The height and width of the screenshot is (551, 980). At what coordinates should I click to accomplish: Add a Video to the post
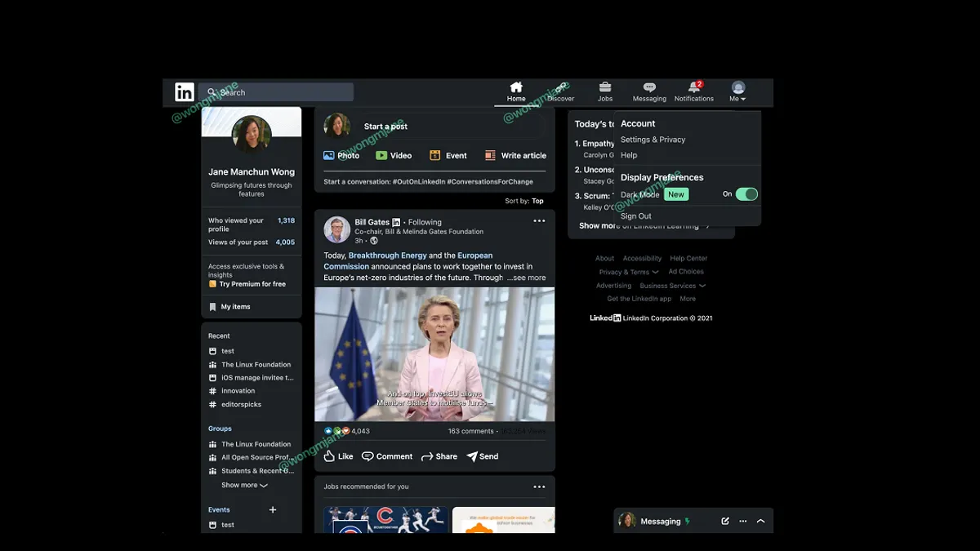tap(394, 156)
